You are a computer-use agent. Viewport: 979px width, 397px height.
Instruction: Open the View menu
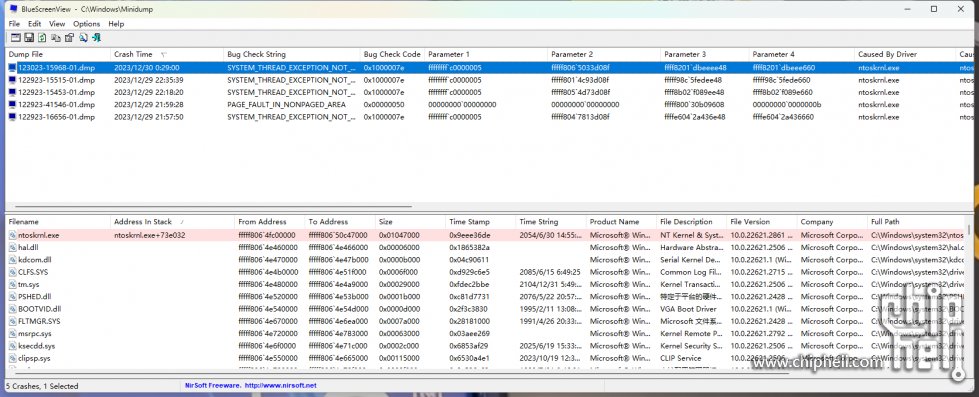pyautogui.click(x=57, y=24)
